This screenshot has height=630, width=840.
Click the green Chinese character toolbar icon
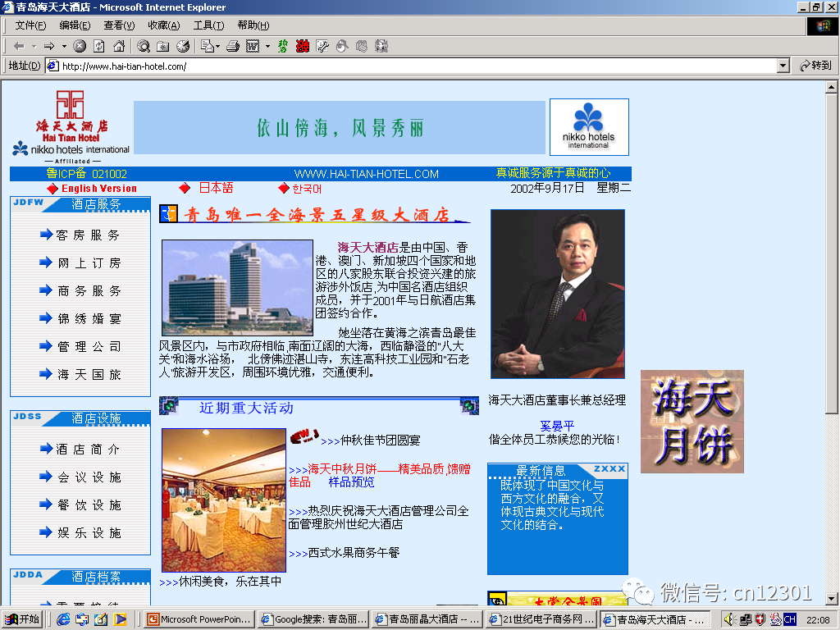pyautogui.click(x=283, y=47)
